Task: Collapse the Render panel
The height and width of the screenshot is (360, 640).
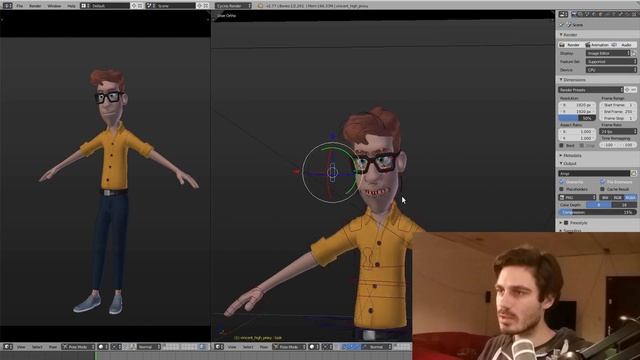Action: (570, 35)
